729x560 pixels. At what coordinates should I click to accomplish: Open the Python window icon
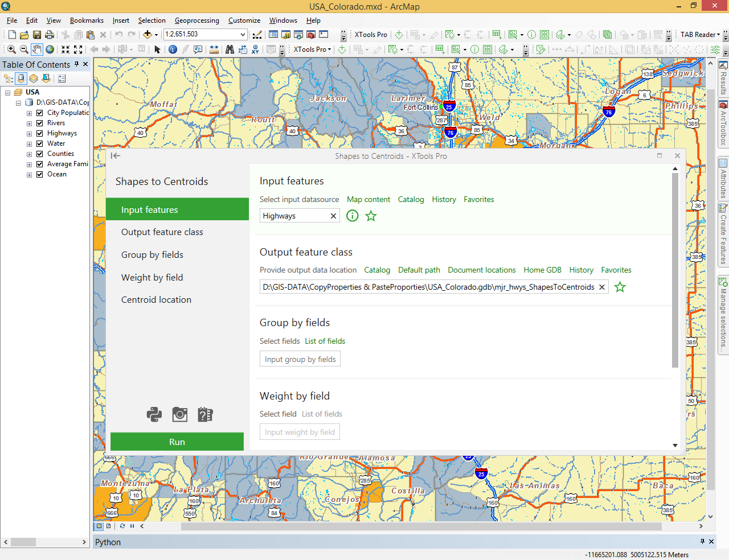pyautogui.click(x=323, y=35)
